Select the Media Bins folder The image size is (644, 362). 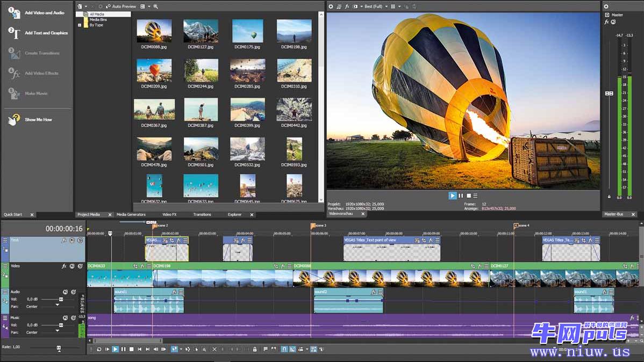click(x=98, y=19)
